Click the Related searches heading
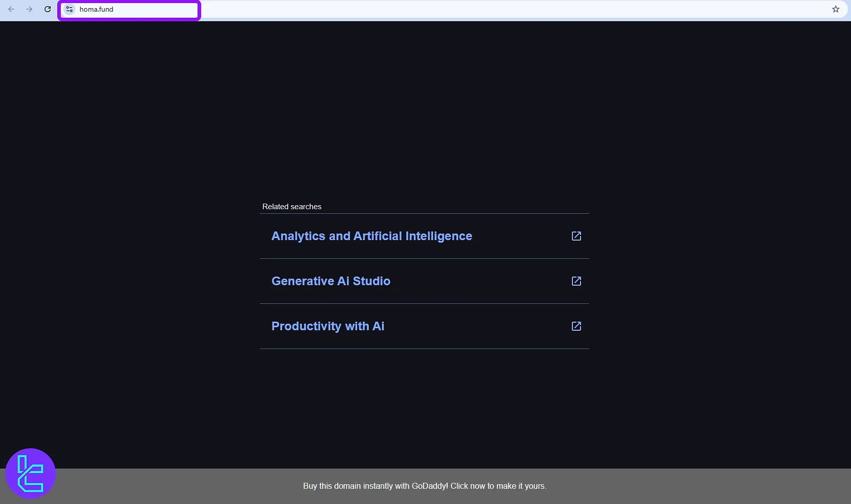The width and height of the screenshot is (851, 504). [x=292, y=207]
